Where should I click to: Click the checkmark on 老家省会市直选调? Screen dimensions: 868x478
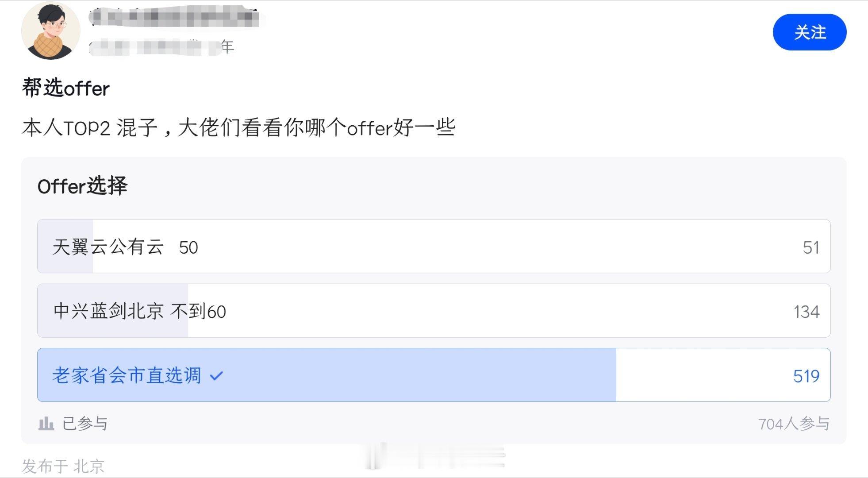[216, 375]
